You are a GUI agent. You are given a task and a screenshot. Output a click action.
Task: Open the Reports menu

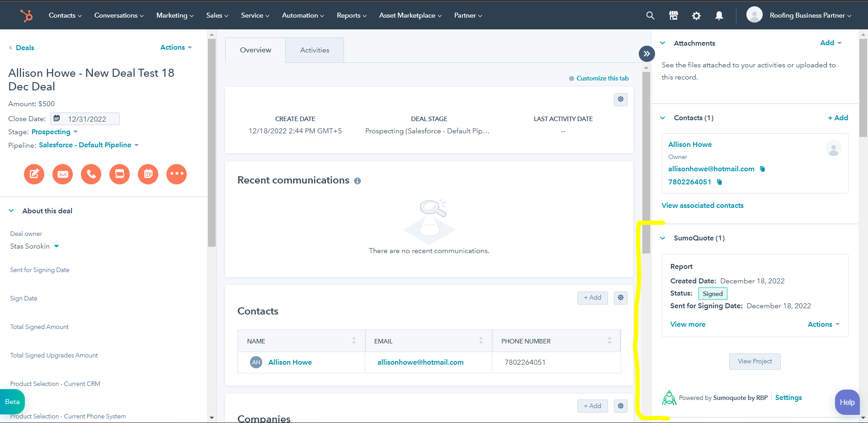[351, 15]
